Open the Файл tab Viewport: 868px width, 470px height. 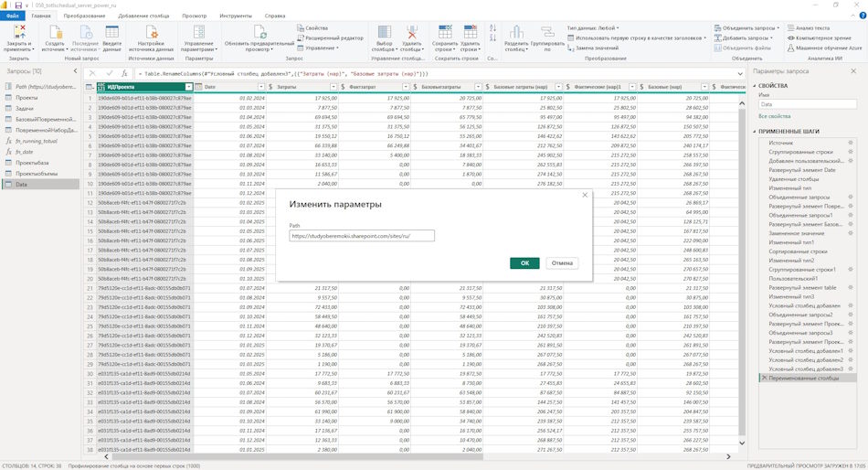coord(12,16)
